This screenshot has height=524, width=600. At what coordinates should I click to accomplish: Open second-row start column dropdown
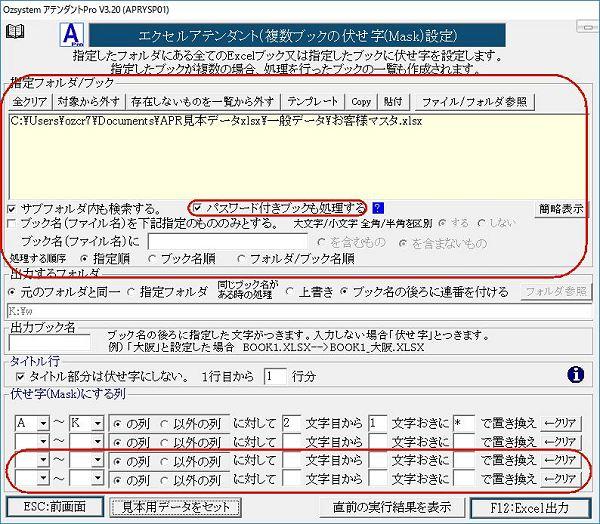coord(43,442)
